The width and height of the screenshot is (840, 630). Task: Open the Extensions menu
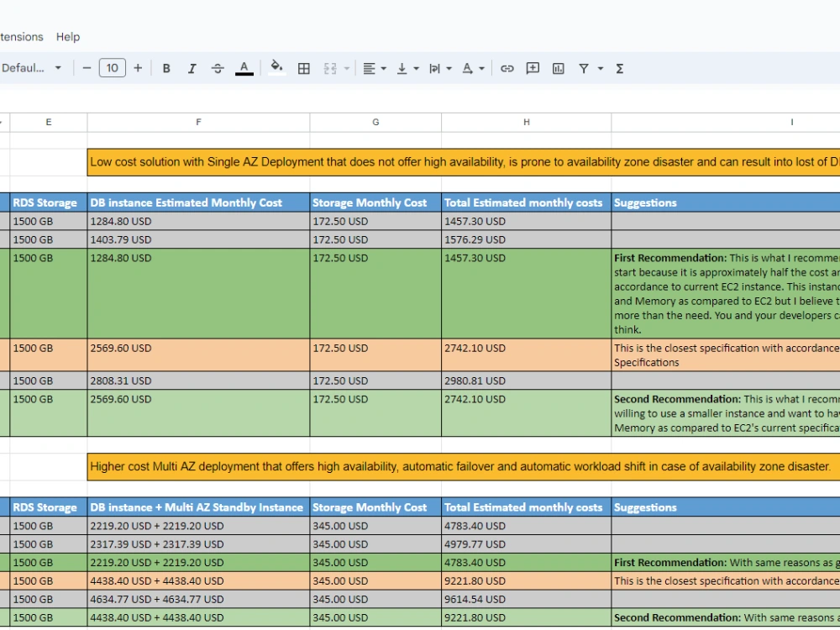[22, 37]
